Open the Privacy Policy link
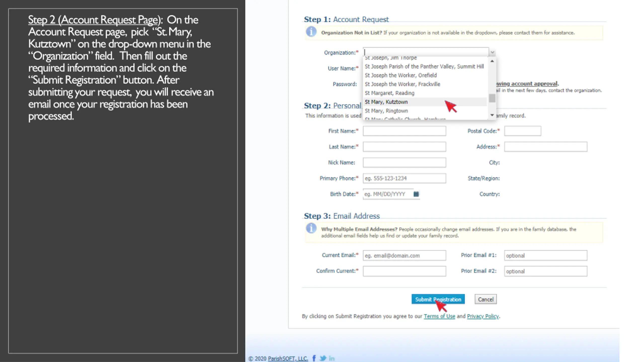Viewport: 644px width, 362px height. pos(483,316)
